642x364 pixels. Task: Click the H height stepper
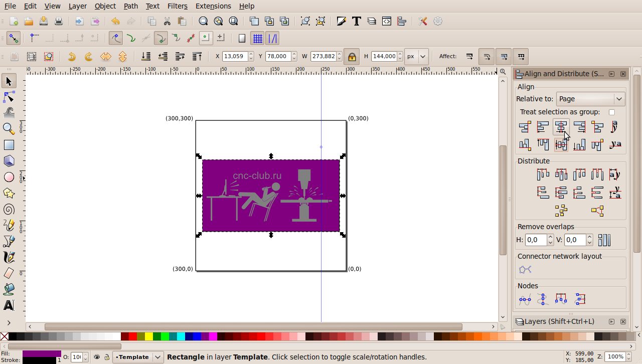point(400,57)
